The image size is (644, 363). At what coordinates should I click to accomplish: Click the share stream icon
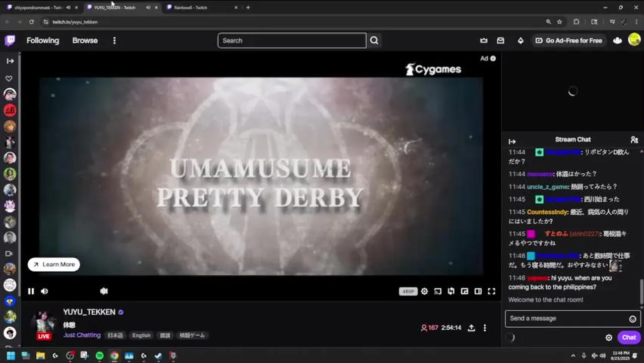pyautogui.click(x=471, y=328)
